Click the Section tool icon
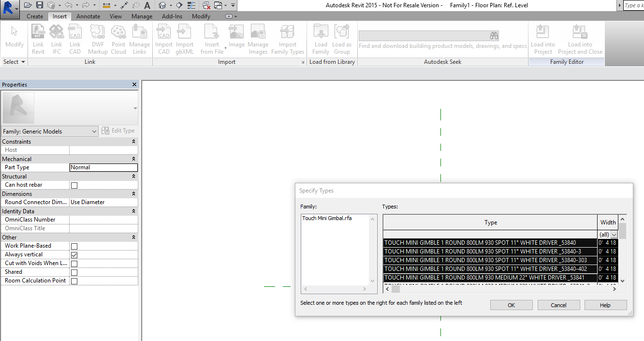 (179, 5)
